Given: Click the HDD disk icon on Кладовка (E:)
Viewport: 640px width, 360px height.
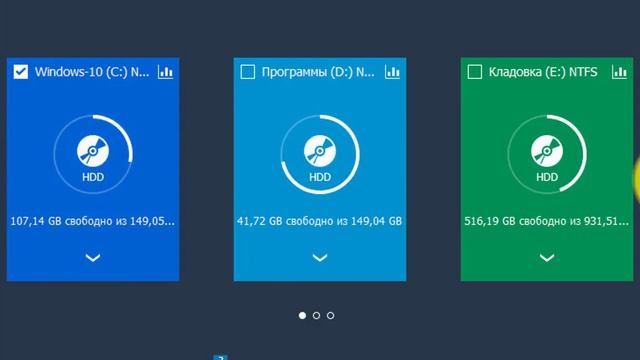Looking at the screenshot, I should tap(547, 151).
